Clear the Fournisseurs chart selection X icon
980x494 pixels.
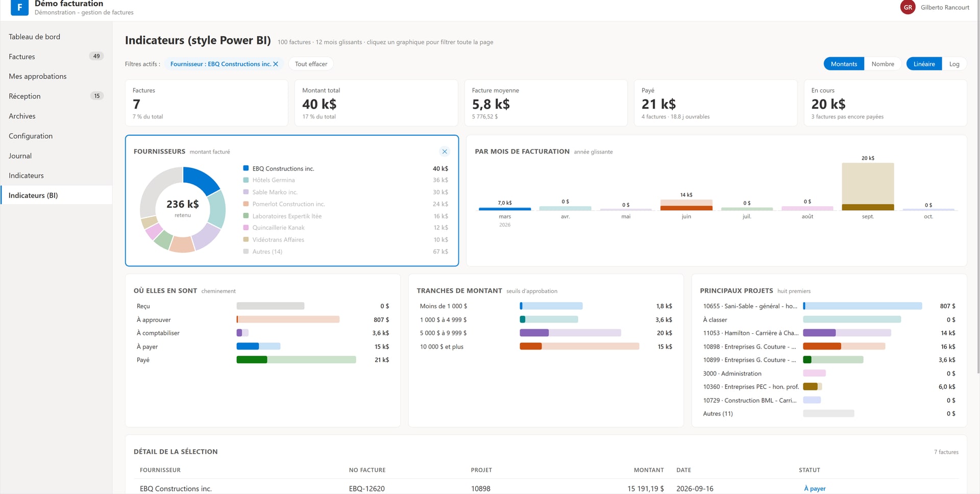[x=445, y=152]
